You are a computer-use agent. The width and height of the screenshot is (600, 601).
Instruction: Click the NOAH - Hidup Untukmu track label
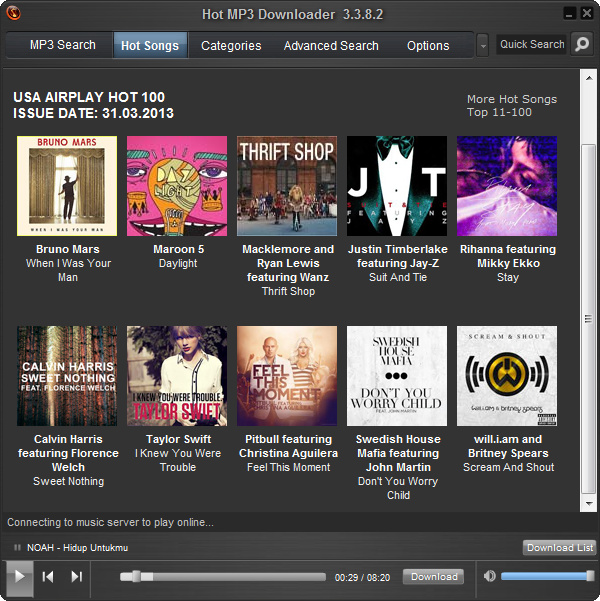tap(77, 547)
